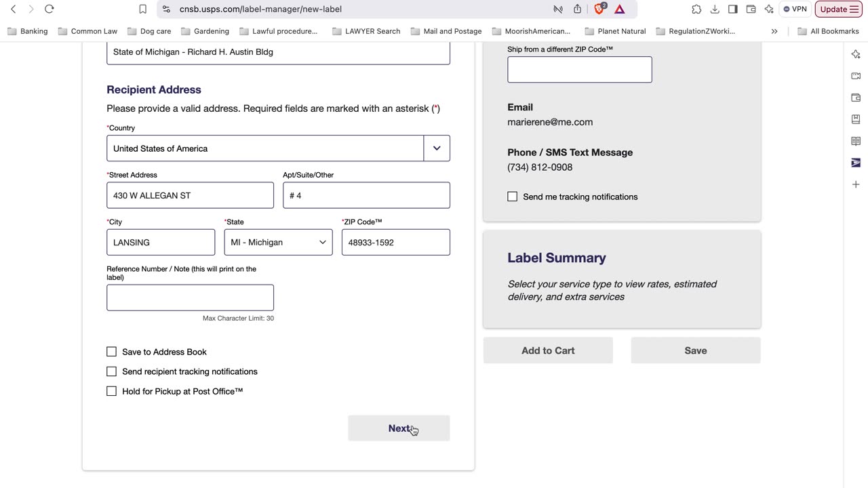Screen dimensions: 868x488
Task: Open the USPS sidebar panel icon
Action: [x=856, y=163]
